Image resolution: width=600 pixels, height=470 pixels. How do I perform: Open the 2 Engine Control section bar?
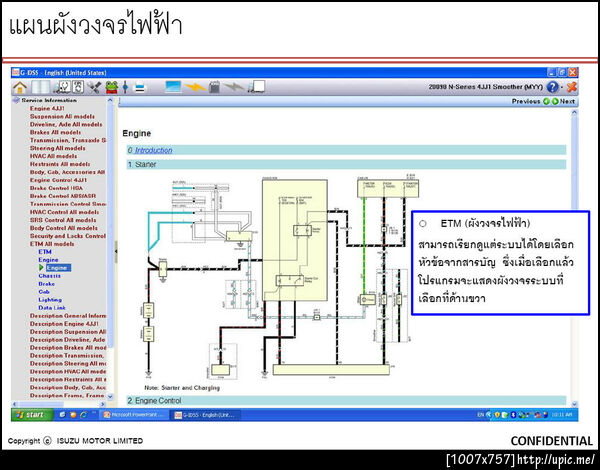pos(346,401)
